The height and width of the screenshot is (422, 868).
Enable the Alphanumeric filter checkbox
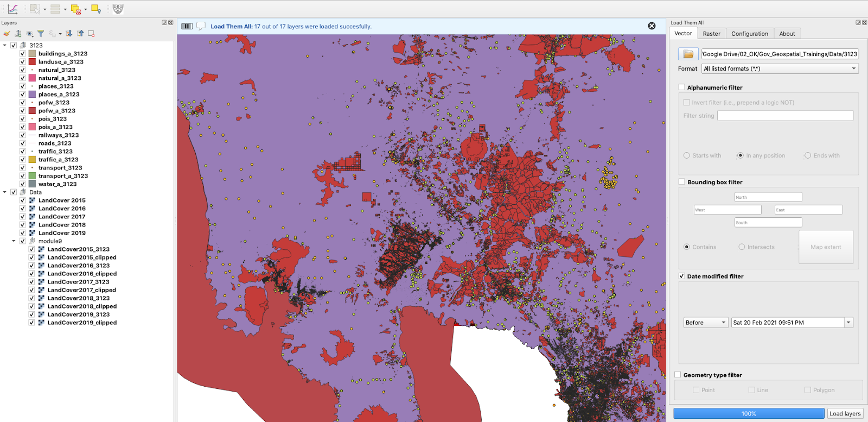point(682,87)
